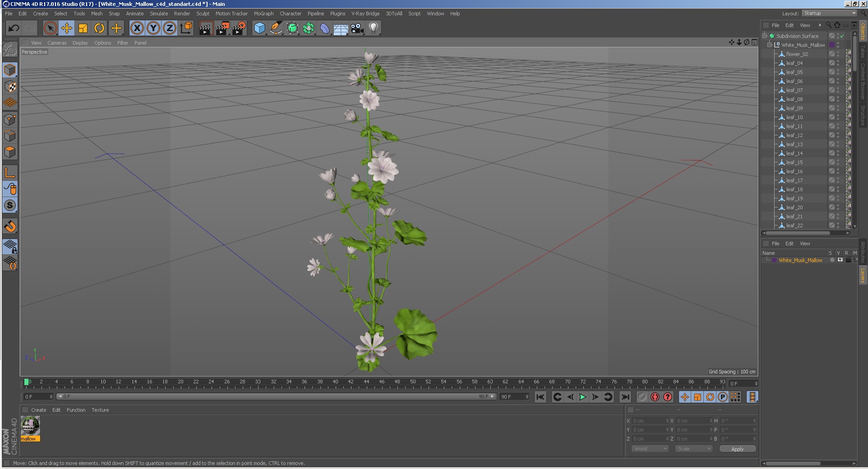Viewport: 868px width, 469px height.
Task: Open the Texture menu in material manager
Action: point(100,410)
